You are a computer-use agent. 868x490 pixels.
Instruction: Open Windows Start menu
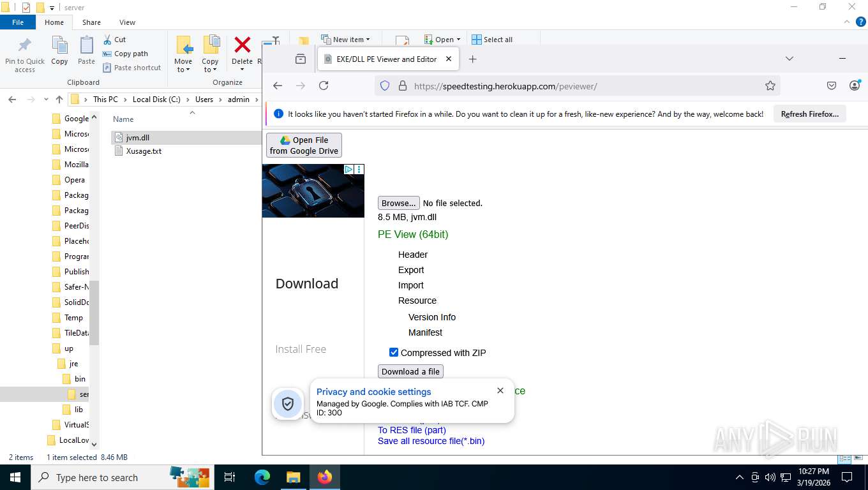pyautogui.click(x=14, y=477)
